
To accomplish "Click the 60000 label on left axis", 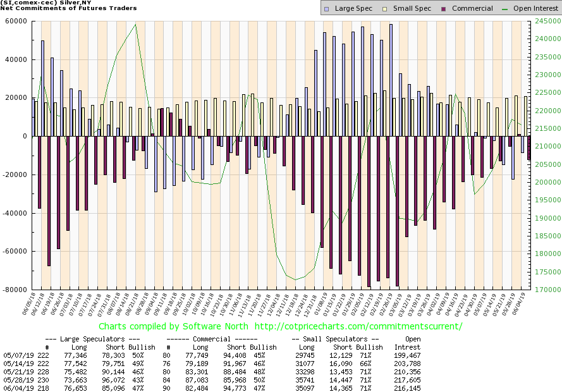I will [x=15, y=21].
